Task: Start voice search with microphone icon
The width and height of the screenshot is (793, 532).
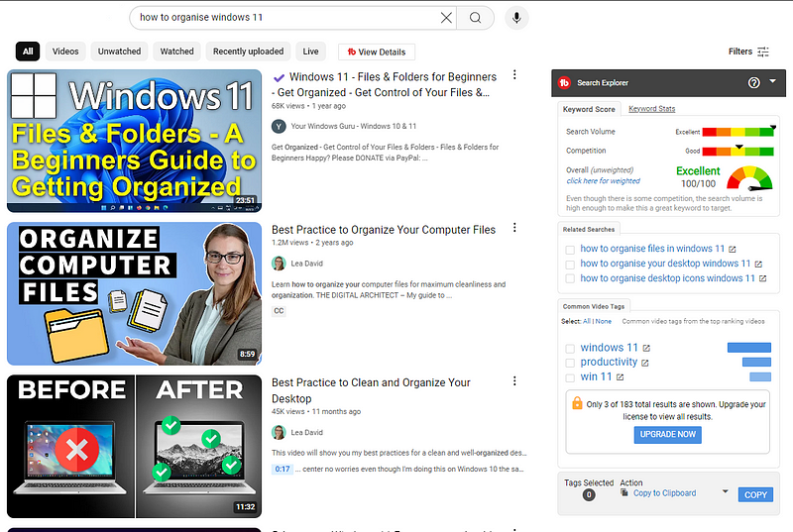Action: pyautogui.click(x=516, y=18)
